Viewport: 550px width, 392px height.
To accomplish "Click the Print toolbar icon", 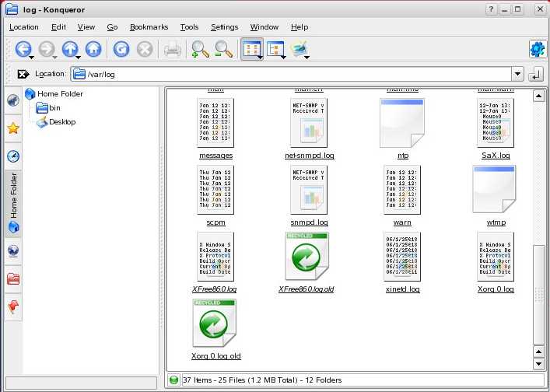I will point(172,49).
